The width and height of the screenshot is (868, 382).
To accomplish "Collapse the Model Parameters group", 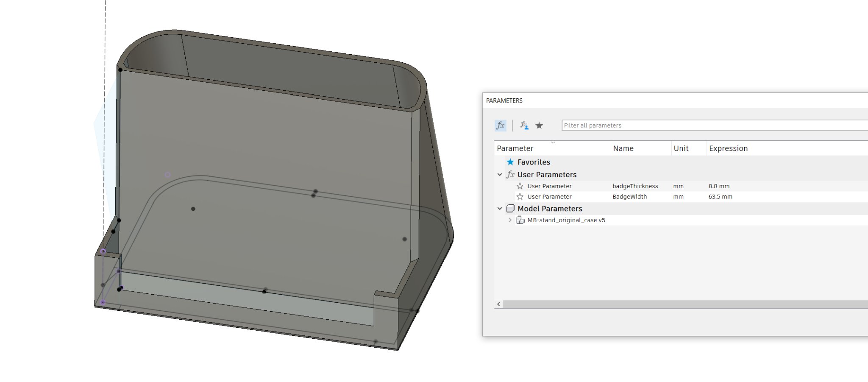I will pos(500,209).
